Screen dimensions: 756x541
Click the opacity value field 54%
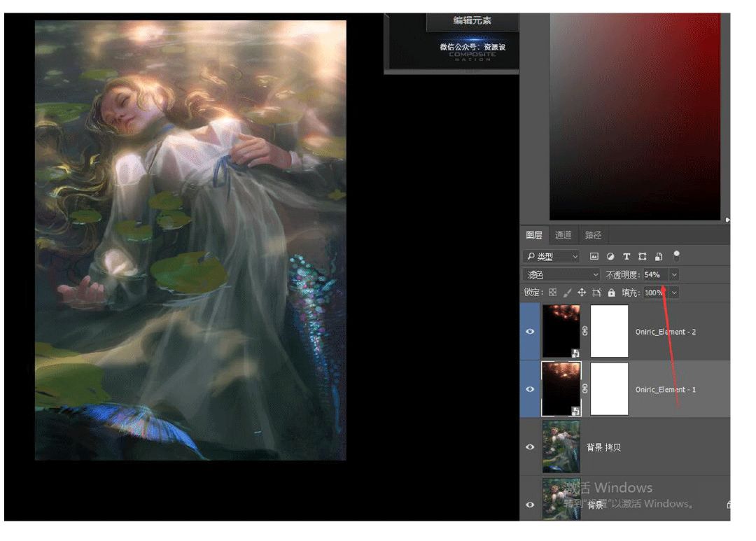(656, 274)
